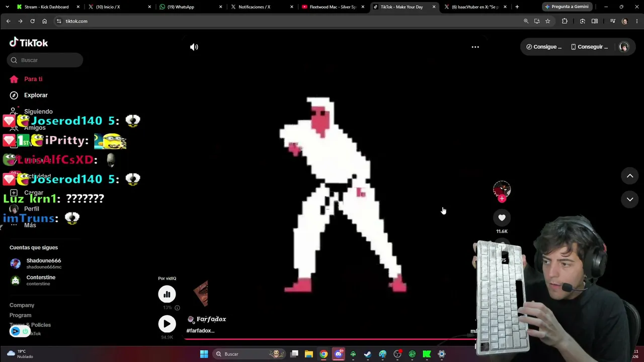The image size is (644, 362).
Task: Open the media controls toolbar icon
Action: 612,21
